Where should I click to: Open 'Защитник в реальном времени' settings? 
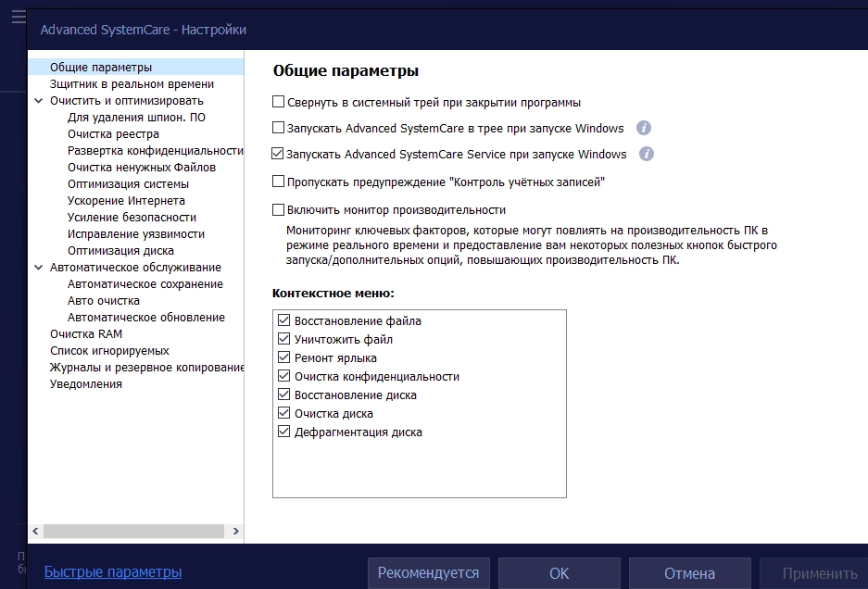[132, 84]
